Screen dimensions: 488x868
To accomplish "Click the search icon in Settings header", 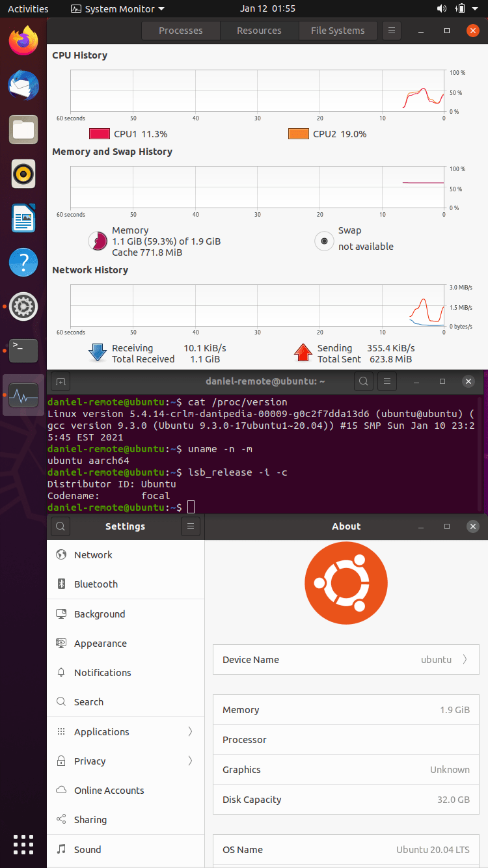I will [x=61, y=526].
